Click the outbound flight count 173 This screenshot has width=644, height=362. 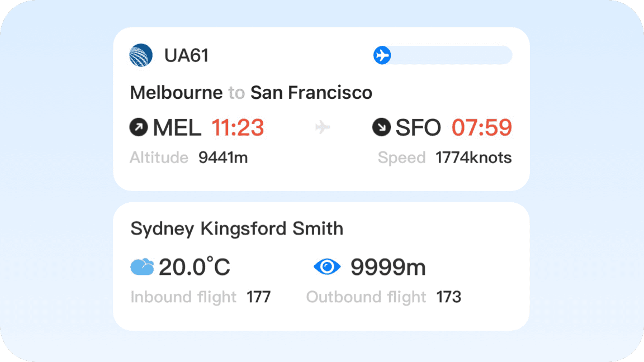pyautogui.click(x=449, y=297)
